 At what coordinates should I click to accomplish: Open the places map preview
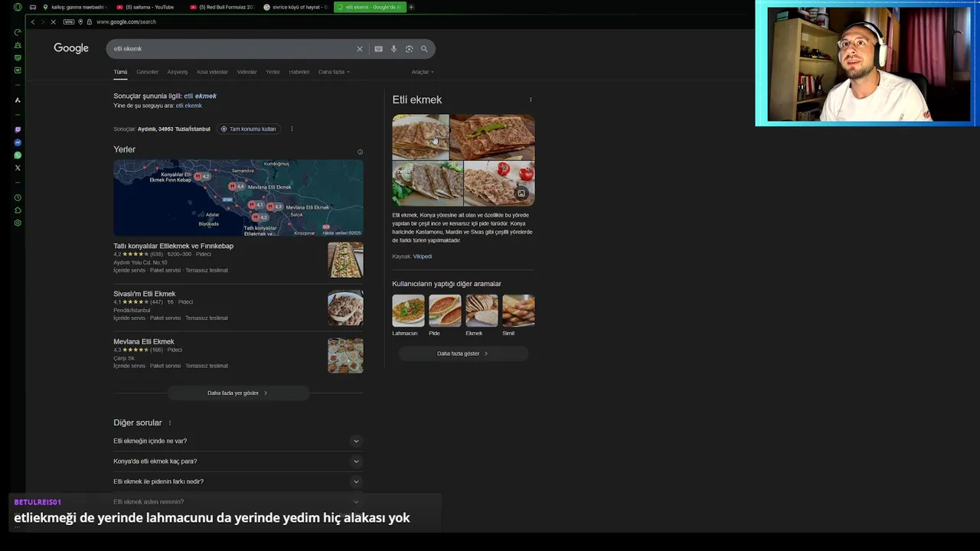238,197
